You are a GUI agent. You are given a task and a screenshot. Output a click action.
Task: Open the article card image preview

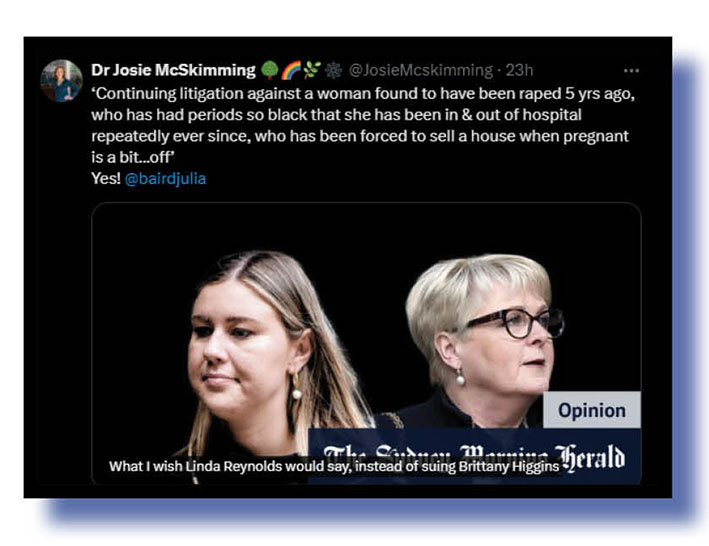pos(366,344)
